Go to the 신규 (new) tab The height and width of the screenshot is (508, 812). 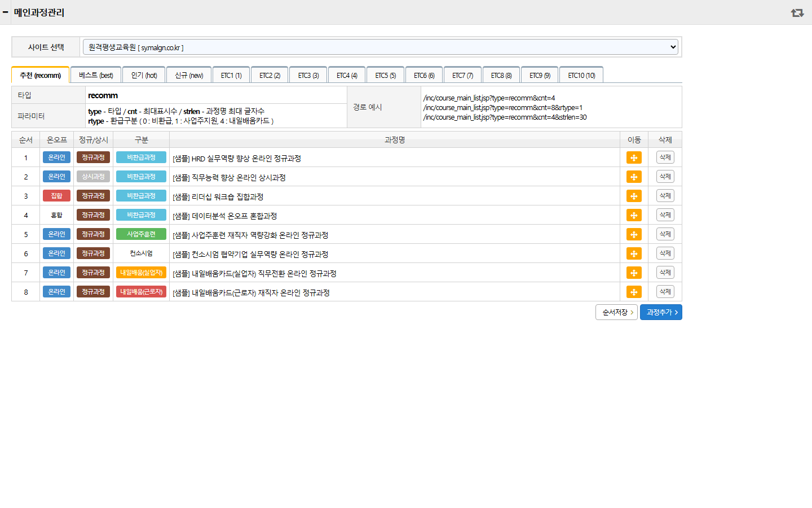pyautogui.click(x=189, y=75)
